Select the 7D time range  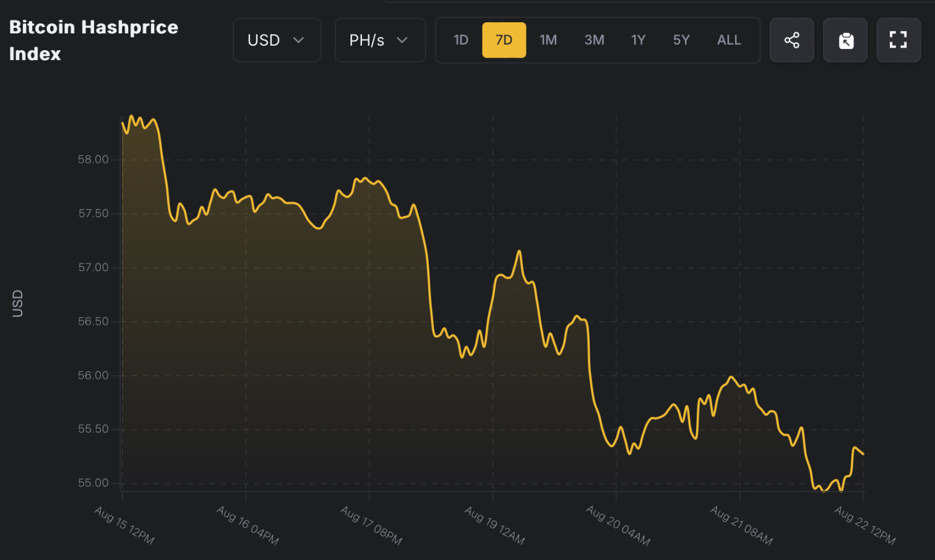[504, 40]
